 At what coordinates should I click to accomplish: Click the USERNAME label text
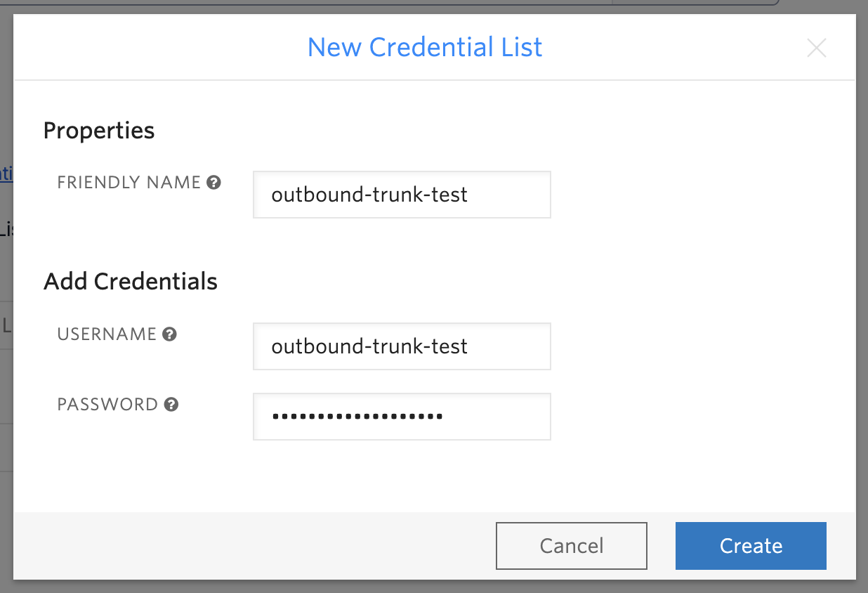pyautogui.click(x=107, y=334)
